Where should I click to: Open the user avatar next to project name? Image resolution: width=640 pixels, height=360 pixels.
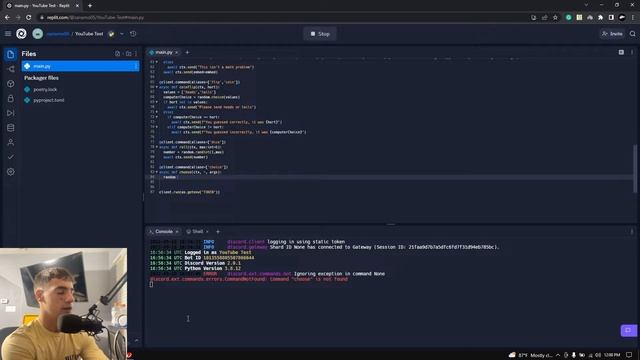[38, 33]
